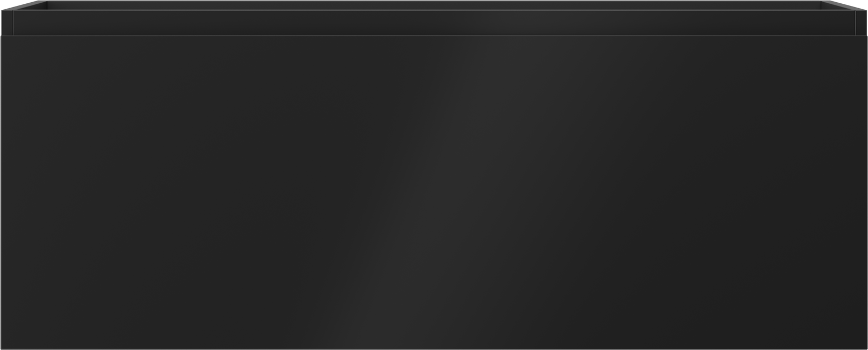Click the bottom edge of the black panel
The height and width of the screenshot is (350, 868).
pyautogui.click(x=434, y=348)
